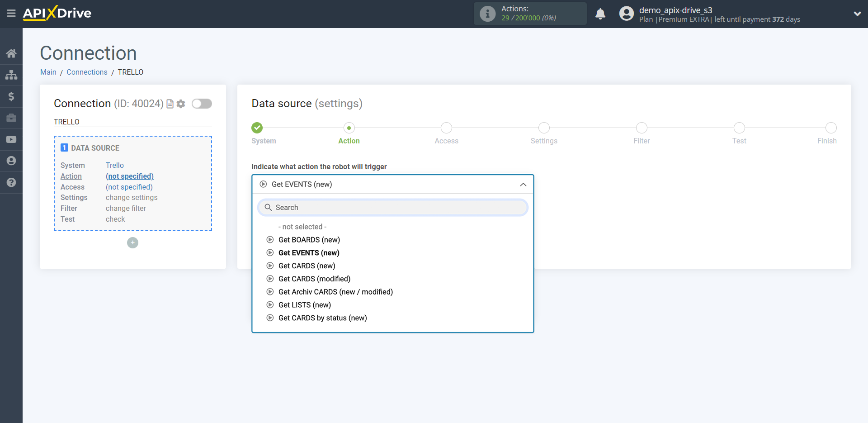The image size is (868, 423).
Task: Select the Settings step circle
Action: pyautogui.click(x=544, y=128)
